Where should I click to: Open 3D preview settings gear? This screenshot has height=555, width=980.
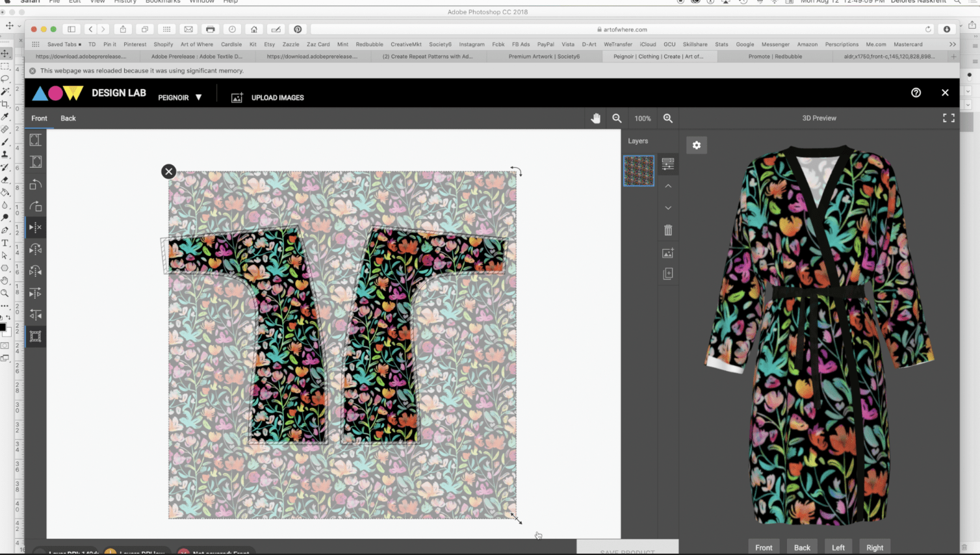pos(697,145)
